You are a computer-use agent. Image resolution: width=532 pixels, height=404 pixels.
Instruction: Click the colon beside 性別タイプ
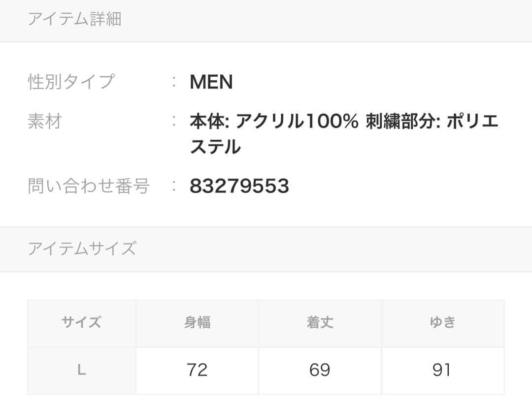click(x=174, y=82)
